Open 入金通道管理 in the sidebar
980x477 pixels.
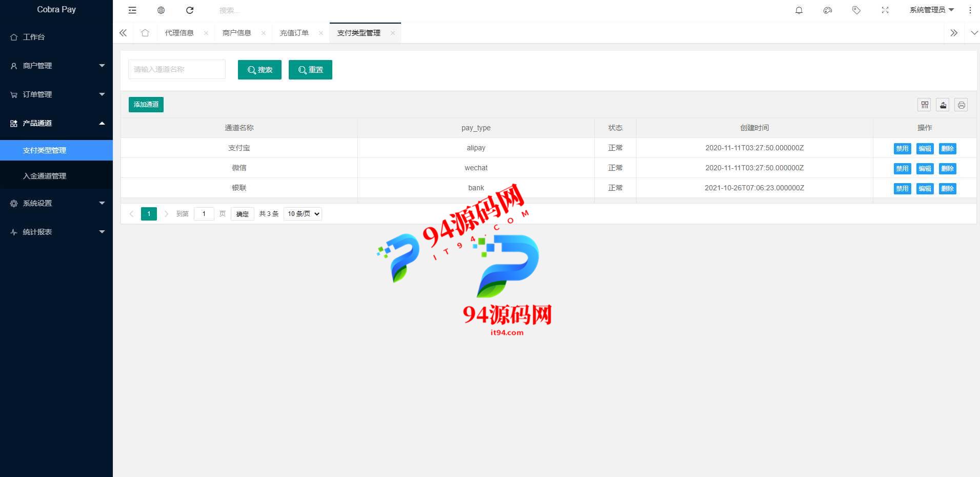(x=56, y=176)
